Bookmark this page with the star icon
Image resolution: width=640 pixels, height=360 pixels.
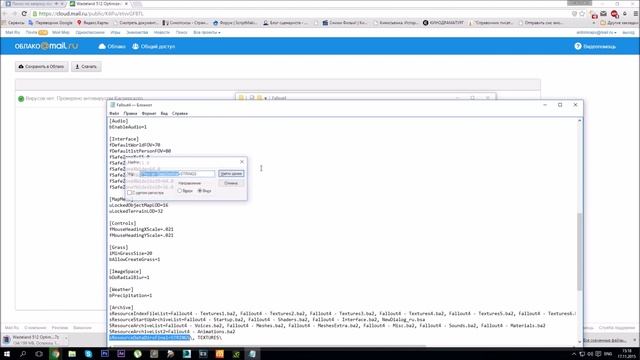pos(582,13)
